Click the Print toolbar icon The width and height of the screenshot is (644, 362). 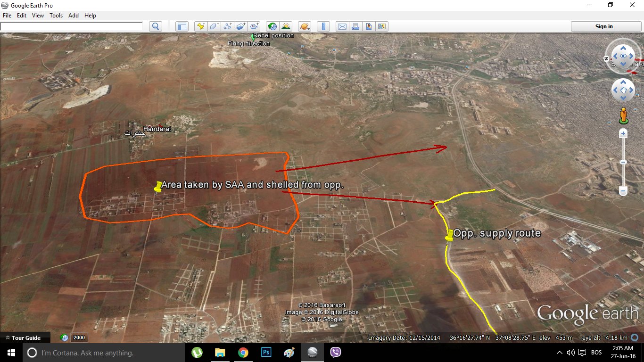pyautogui.click(x=355, y=26)
